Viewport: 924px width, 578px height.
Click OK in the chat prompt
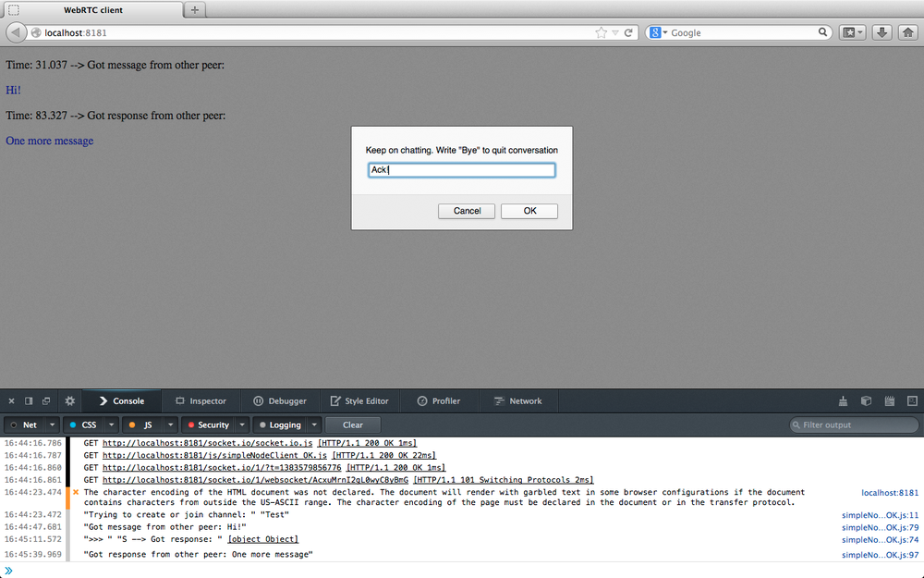(x=529, y=211)
